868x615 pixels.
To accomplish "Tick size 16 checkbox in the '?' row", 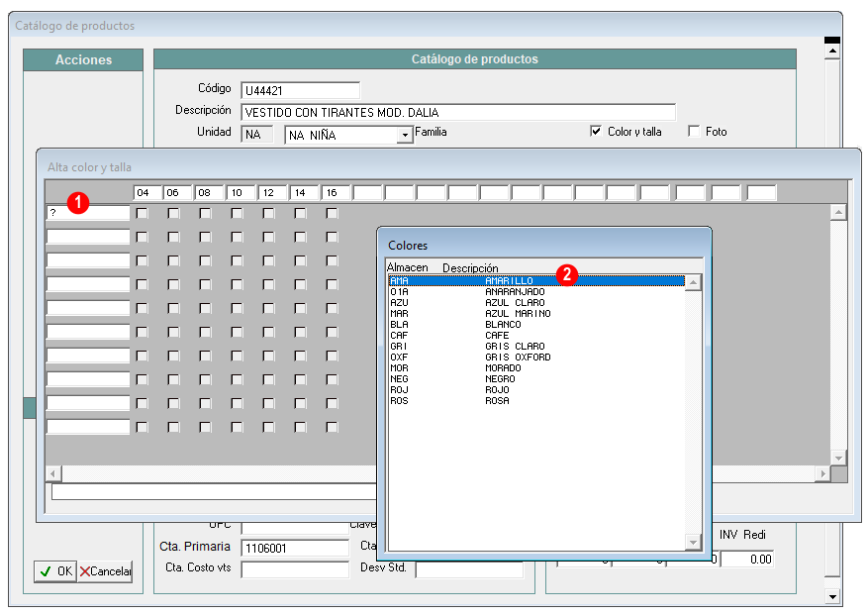I will coord(333,213).
